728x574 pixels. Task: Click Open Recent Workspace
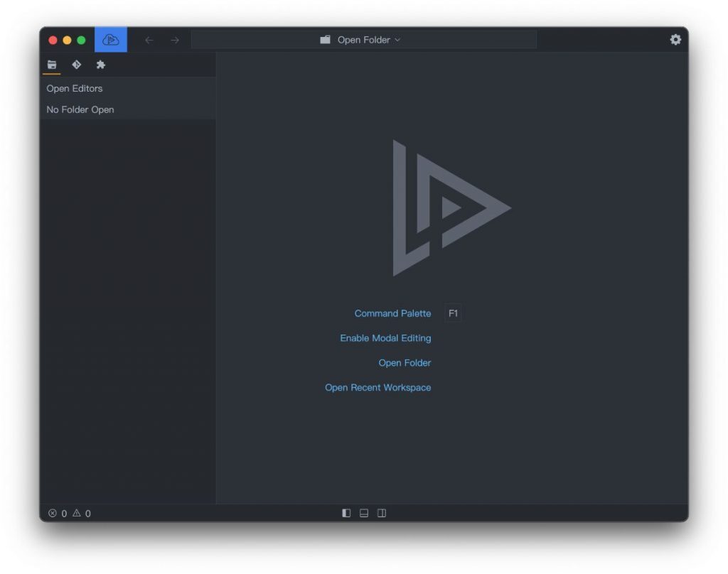tap(378, 387)
